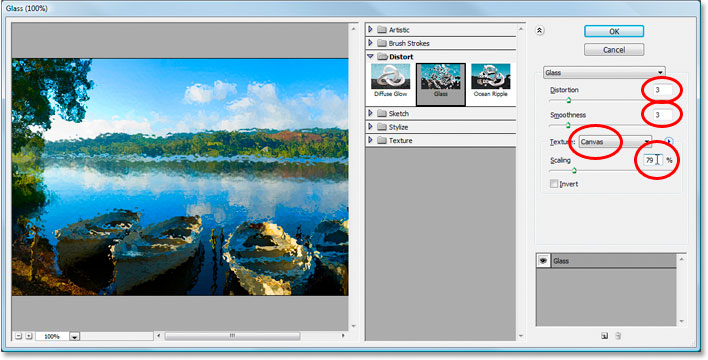708x360 pixels.
Task: Click the Cancel button
Action: click(614, 50)
